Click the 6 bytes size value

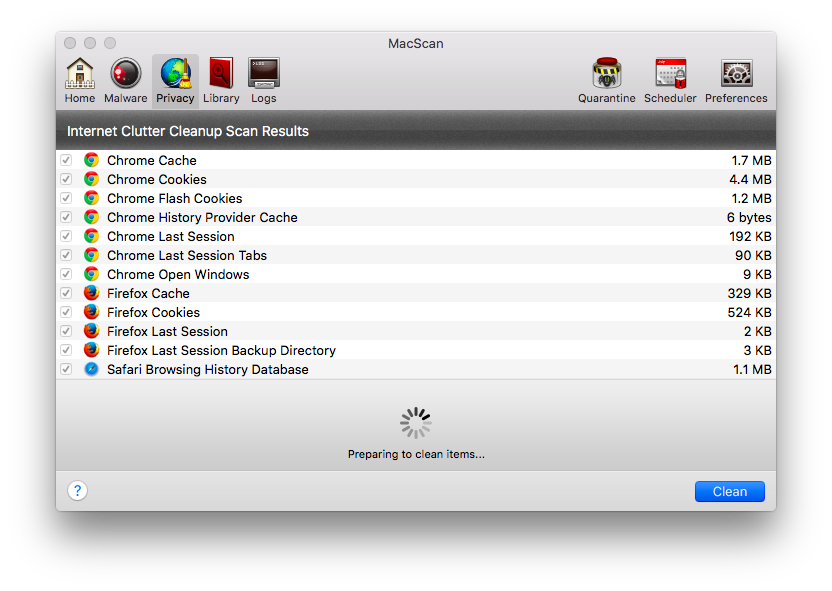pyautogui.click(x=749, y=218)
